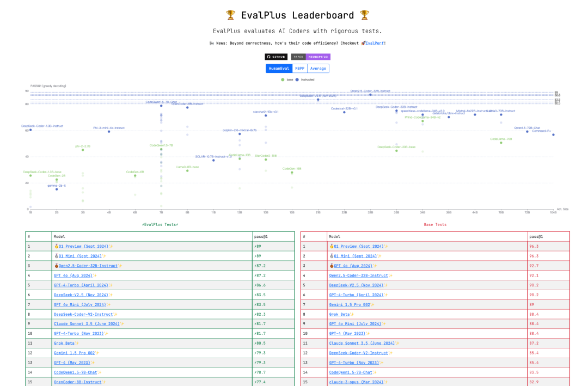Click the Qwen2.5-Coder-32B-Instruct data point in chart

coord(371,95)
